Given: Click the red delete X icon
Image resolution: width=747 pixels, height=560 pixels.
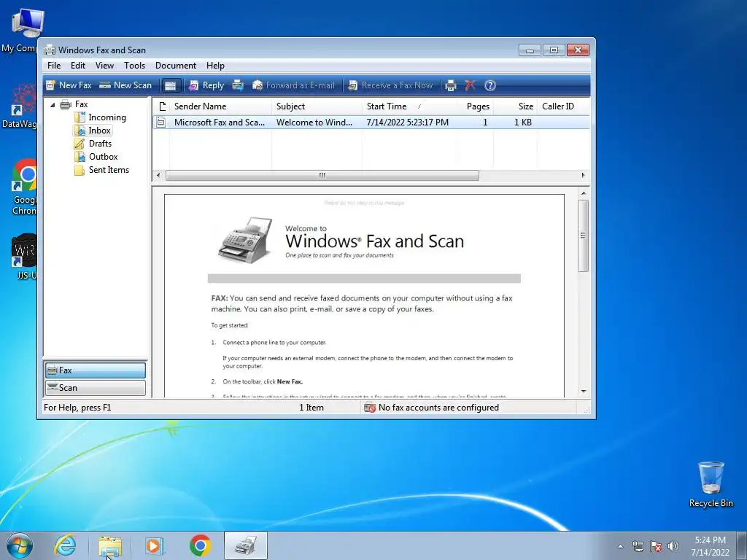Looking at the screenshot, I should coord(470,85).
